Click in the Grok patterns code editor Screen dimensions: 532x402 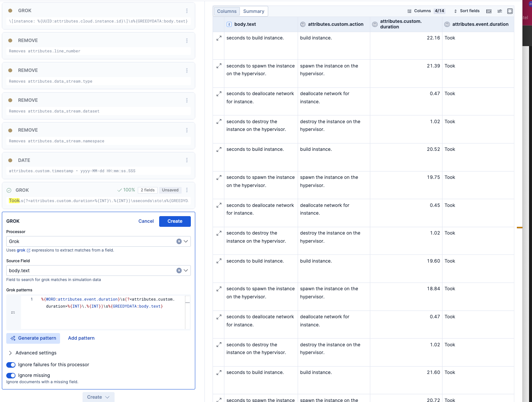(x=103, y=312)
